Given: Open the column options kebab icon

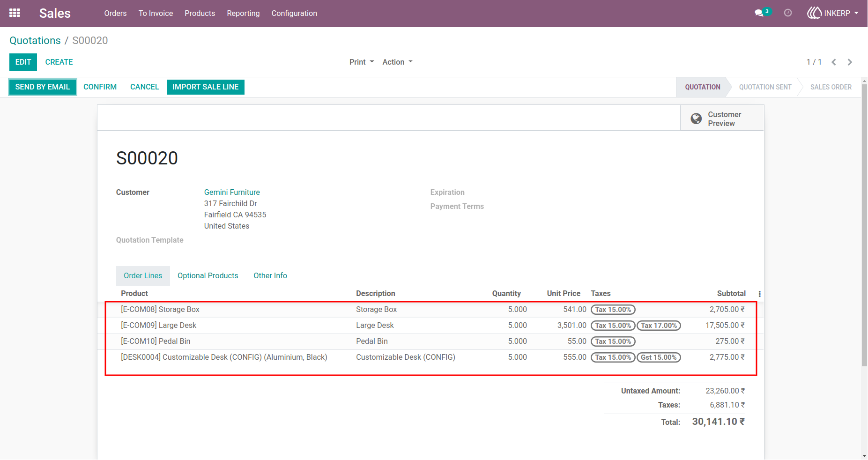Looking at the screenshot, I should 759,294.
